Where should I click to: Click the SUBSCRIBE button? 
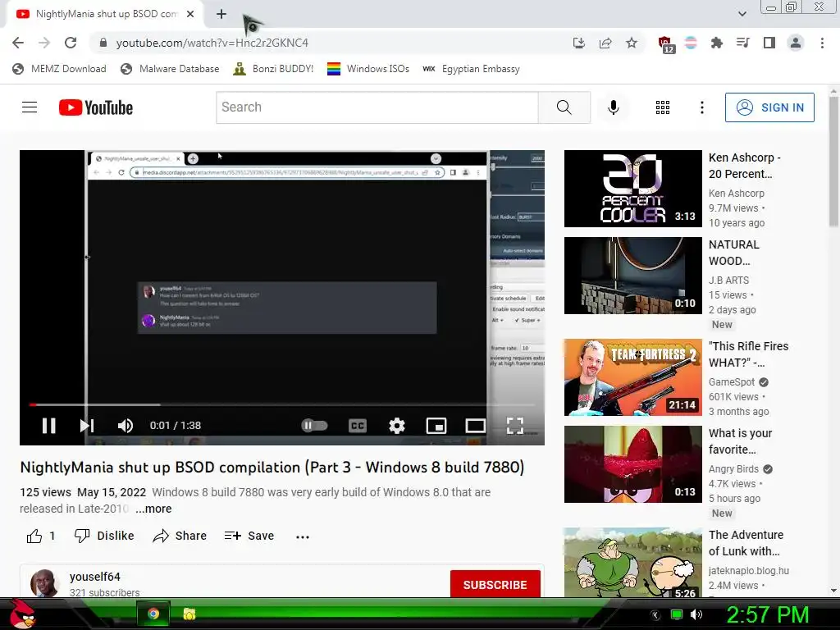[x=495, y=584]
